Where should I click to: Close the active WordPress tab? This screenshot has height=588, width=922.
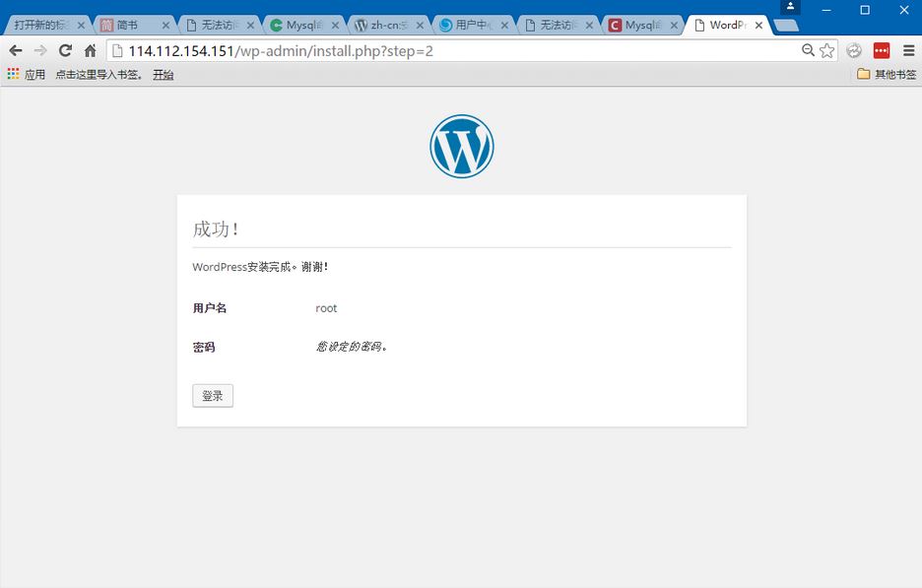(x=758, y=26)
